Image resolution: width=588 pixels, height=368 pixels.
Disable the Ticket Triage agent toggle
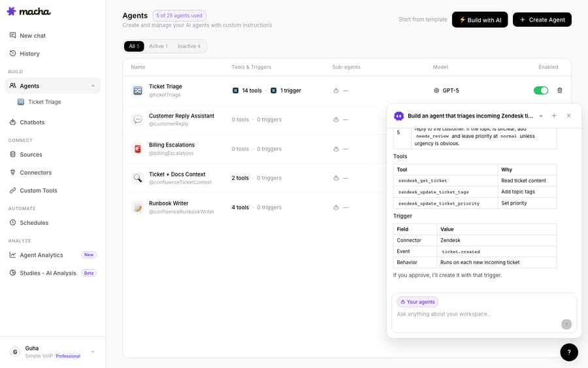click(541, 90)
